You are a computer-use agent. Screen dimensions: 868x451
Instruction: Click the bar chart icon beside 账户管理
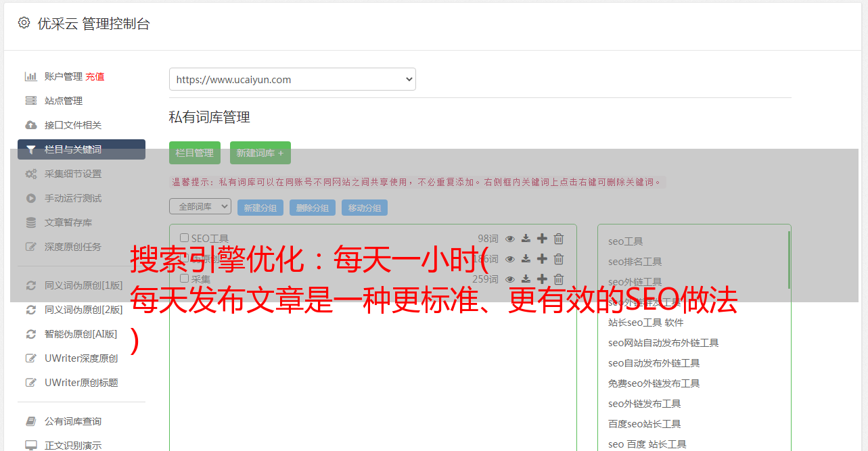pyautogui.click(x=30, y=76)
